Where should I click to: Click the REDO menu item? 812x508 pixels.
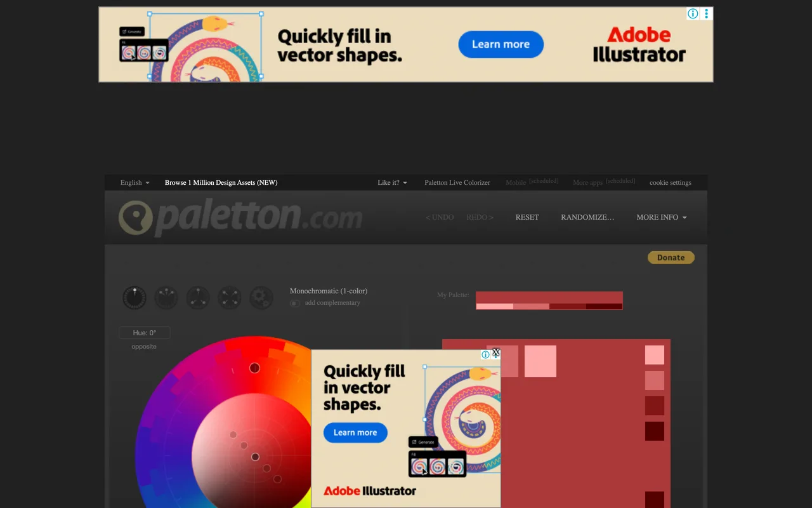(480, 217)
